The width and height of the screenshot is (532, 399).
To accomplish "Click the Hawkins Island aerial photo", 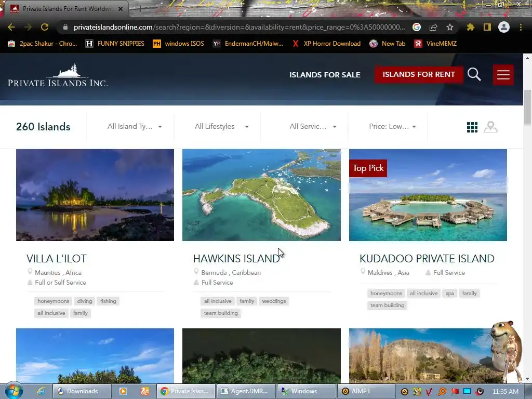I will pos(261,195).
